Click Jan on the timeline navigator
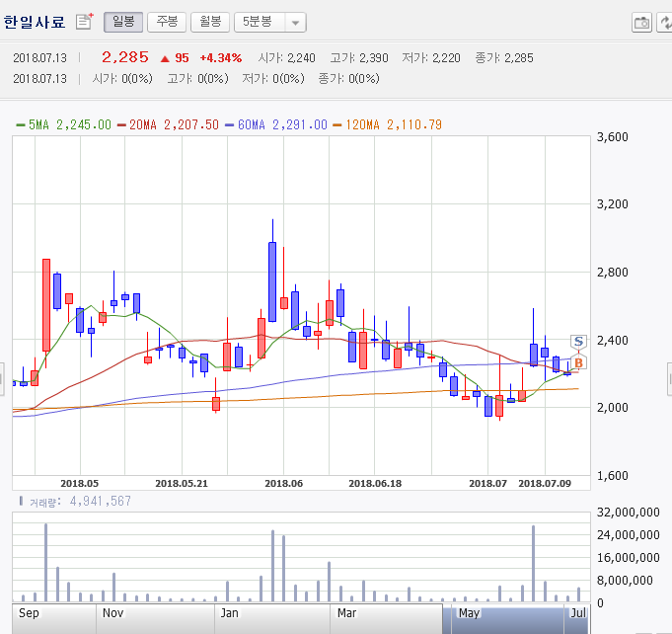This screenshot has width=672, height=634. pyautogui.click(x=229, y=613)
